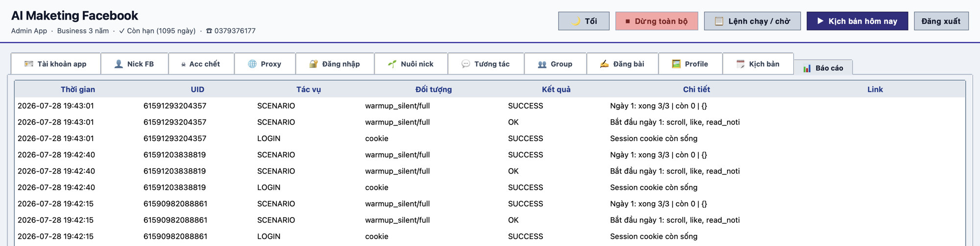The height and width of the screenshot is (246, 980).
Task: Click the people icon on Group tab
Action: pyautogui.click(x=542, y=64)
